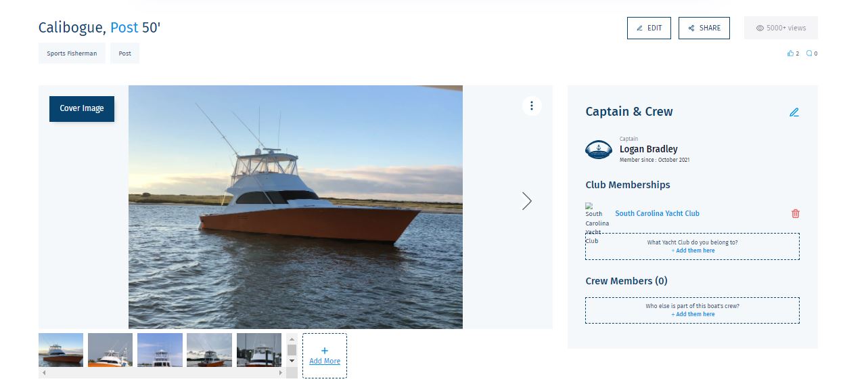Click the captain's hat avatar icon
Viewport: 868px width, 392px height.
[598, 150]
